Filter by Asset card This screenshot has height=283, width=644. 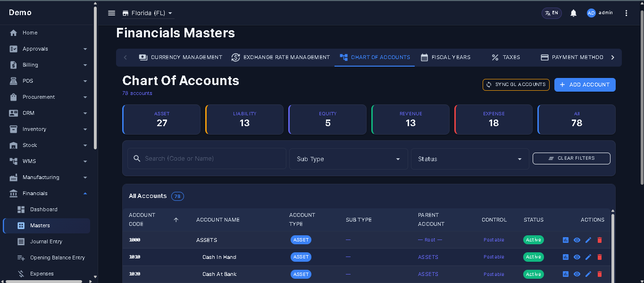click(x=161, y=119)
